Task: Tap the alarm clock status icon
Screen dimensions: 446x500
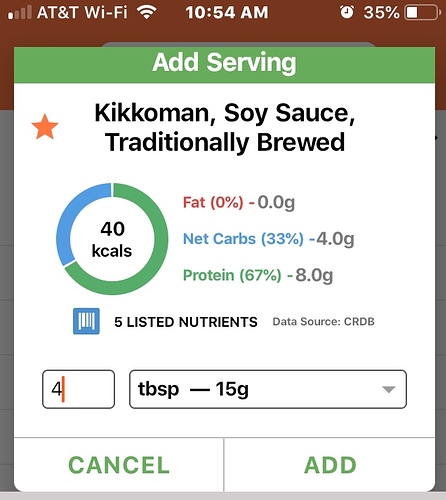Action: click(x=347, y=13)
